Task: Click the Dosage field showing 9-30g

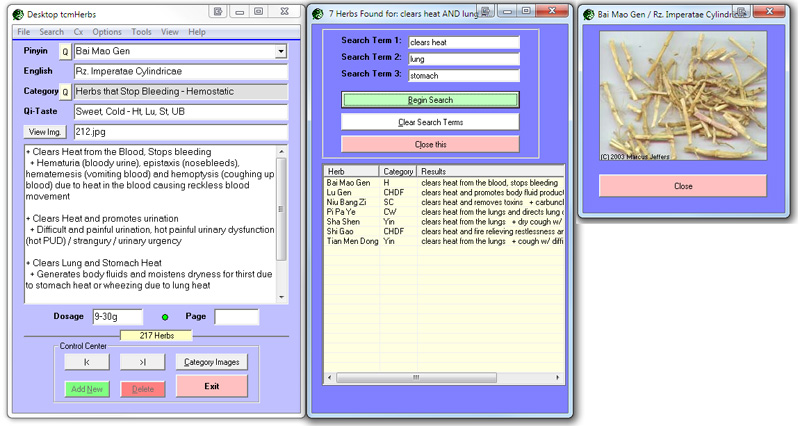Action: tap(117, 316)
